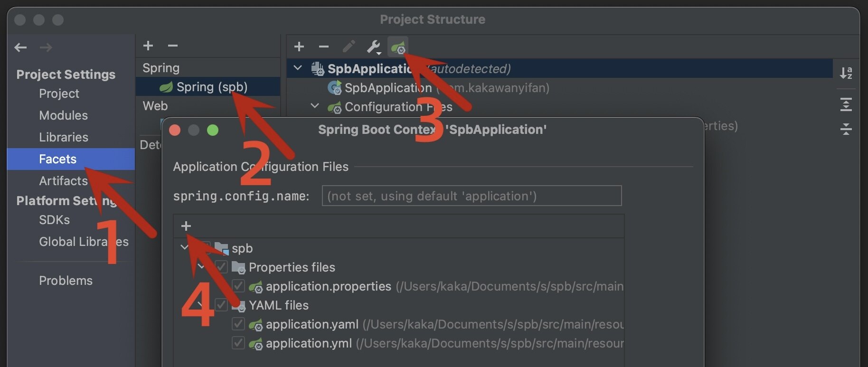
Task: Collapse the spb module tree node
Action: [x=184, y=247]
